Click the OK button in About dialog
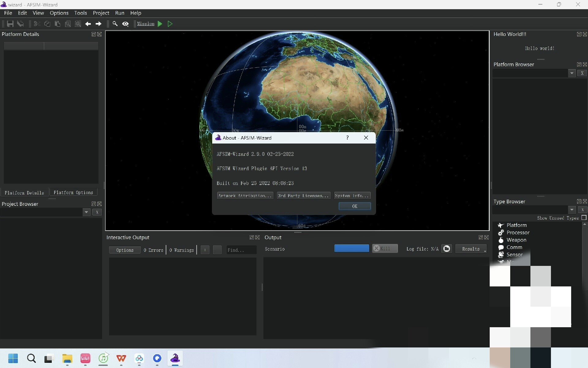Image resolution: width=588 pixels, height=368 pixels. pos(354,206)
